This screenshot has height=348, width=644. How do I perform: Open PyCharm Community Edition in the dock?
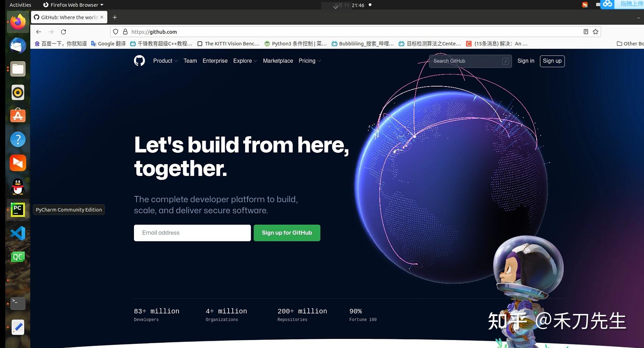[x=18, y=210]
